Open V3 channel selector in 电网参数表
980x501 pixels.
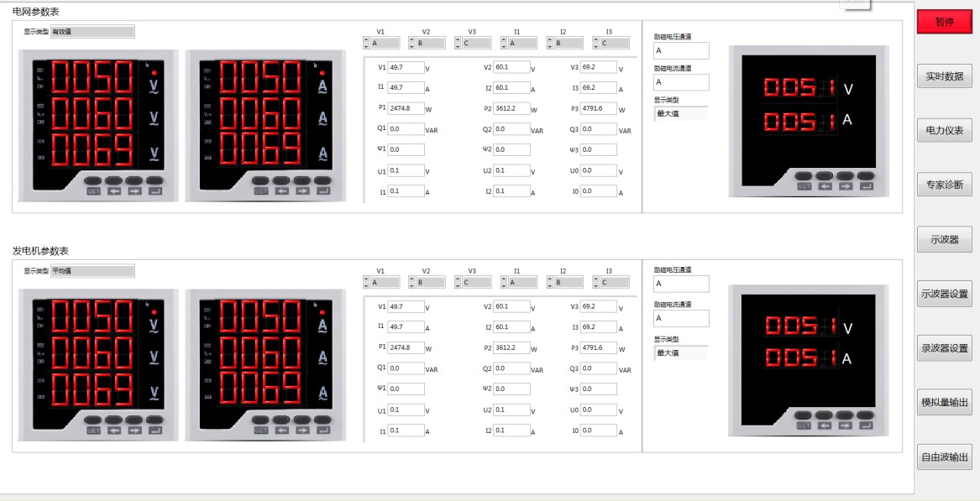pos(477,43)
